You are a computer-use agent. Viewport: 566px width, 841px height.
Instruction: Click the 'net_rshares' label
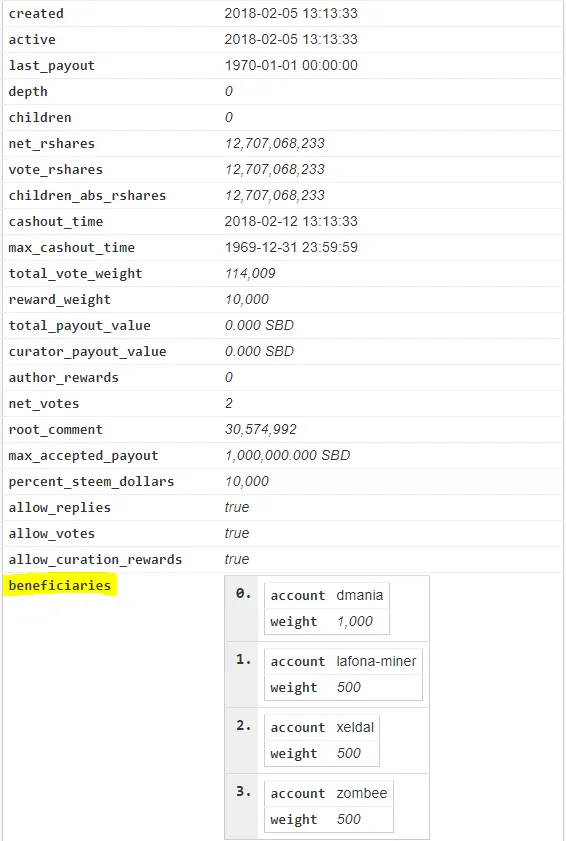(52, 144)
